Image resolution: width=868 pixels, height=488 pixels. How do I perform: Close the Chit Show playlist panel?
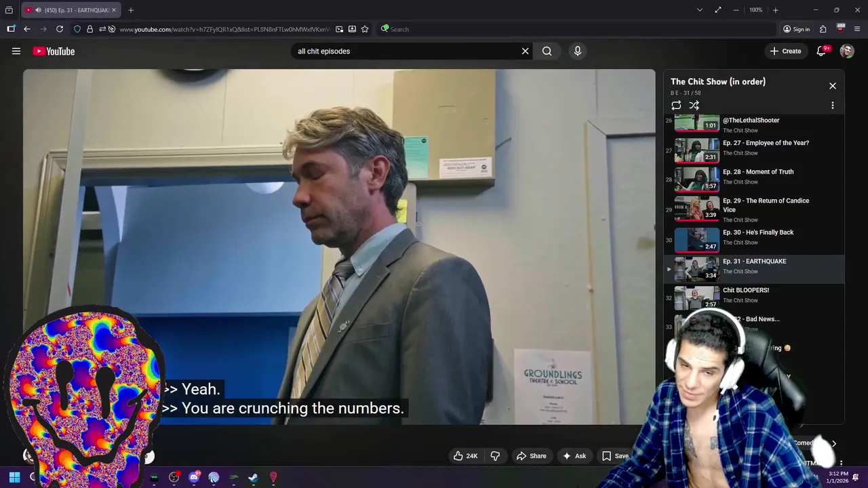point(833,86)
